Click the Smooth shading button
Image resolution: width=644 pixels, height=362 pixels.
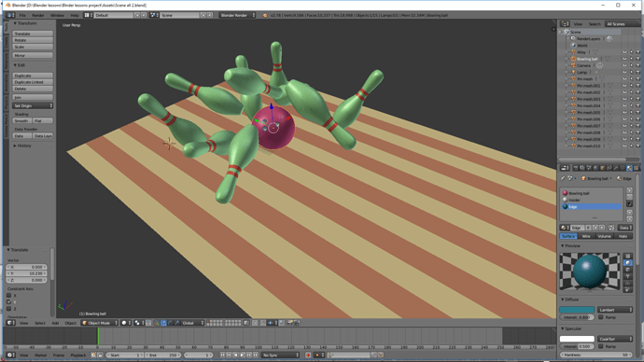point(21,120)
